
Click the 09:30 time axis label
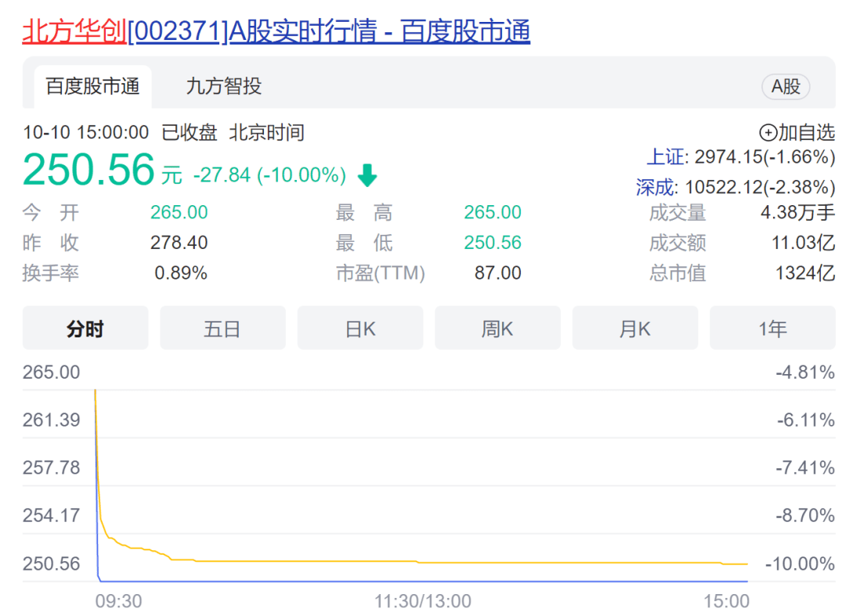point(119,600)
